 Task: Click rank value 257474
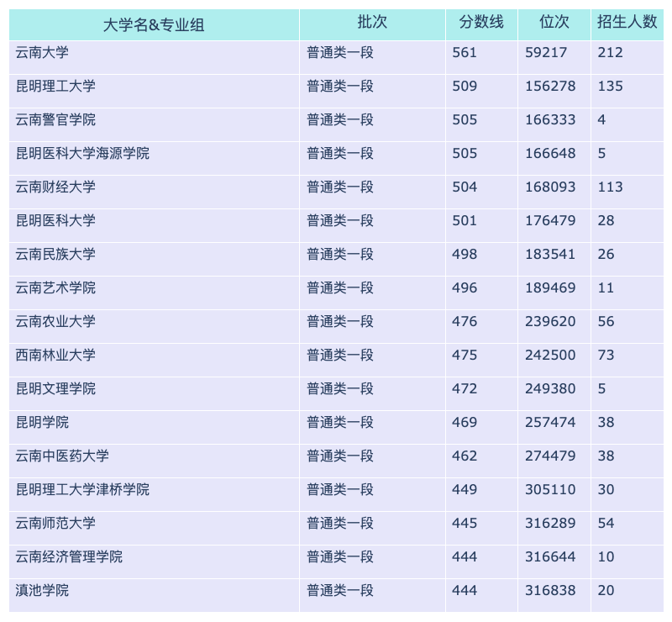(x=550, y=423)
